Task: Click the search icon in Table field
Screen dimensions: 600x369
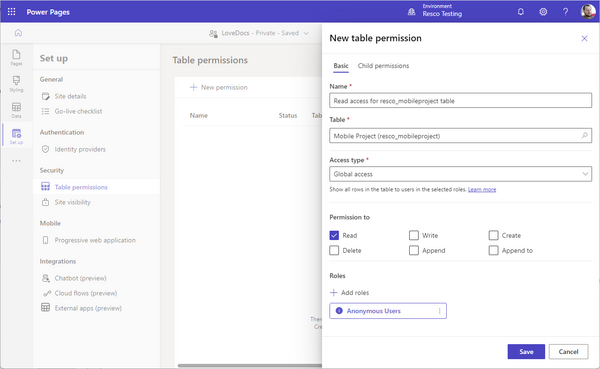Action: point(585,136)
